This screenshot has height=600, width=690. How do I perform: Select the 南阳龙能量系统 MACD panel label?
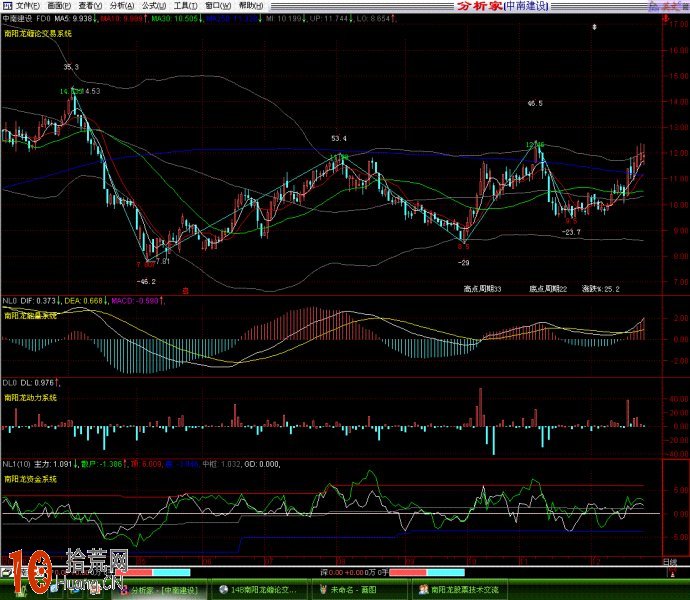[31, 313]
